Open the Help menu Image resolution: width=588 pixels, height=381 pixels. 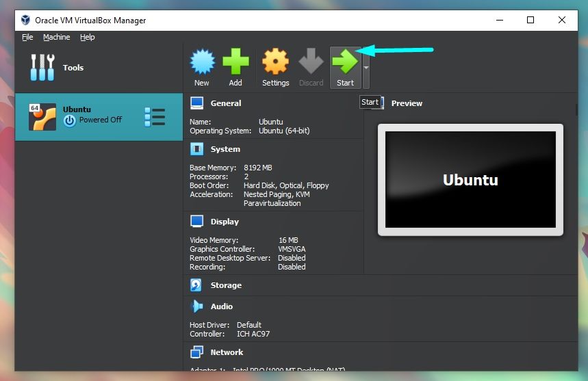coord(88,37)
